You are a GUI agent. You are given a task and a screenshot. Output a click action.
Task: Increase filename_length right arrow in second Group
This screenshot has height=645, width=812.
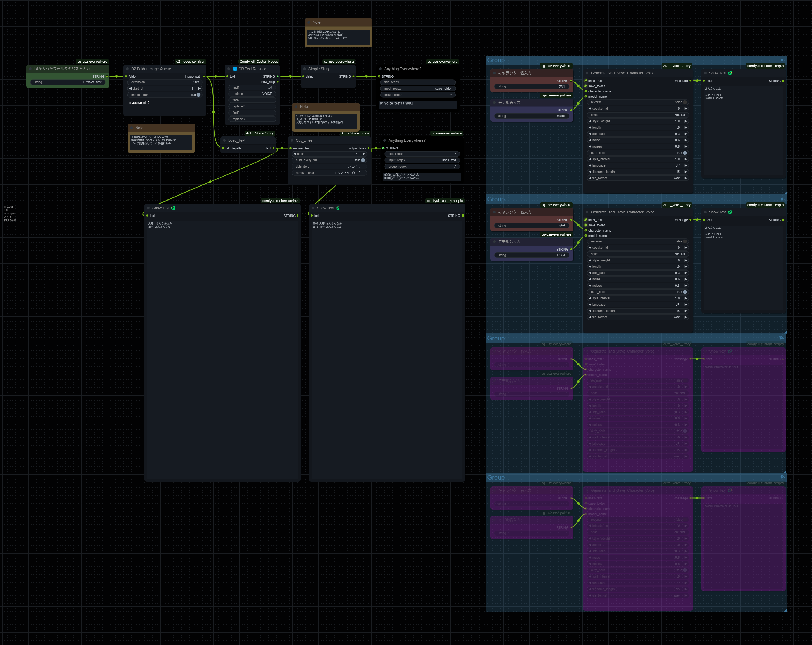685,311
